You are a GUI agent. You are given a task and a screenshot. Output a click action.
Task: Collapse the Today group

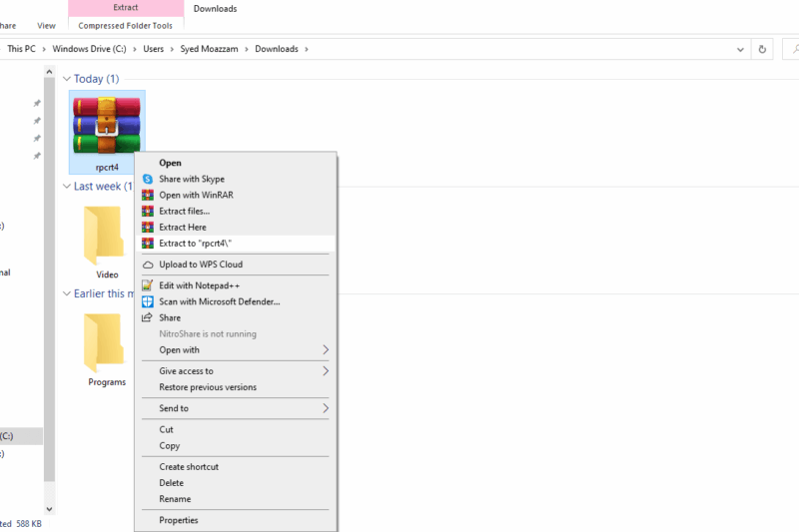click(67, 79)
